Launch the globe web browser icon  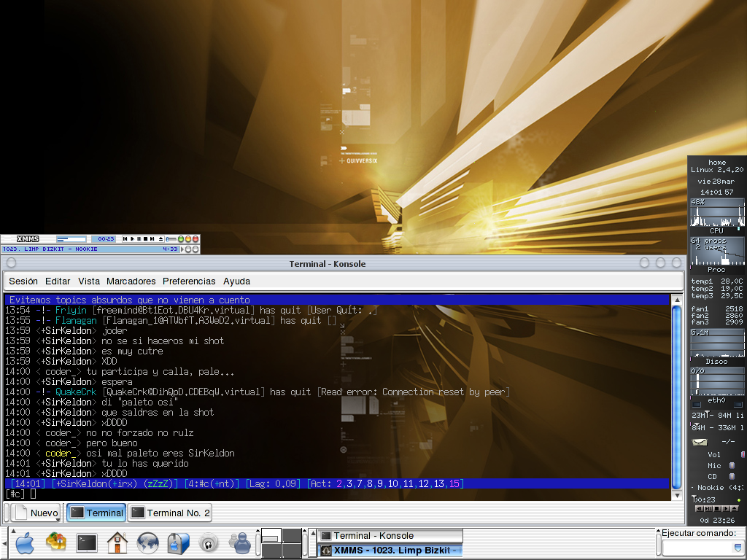[147, 542]
